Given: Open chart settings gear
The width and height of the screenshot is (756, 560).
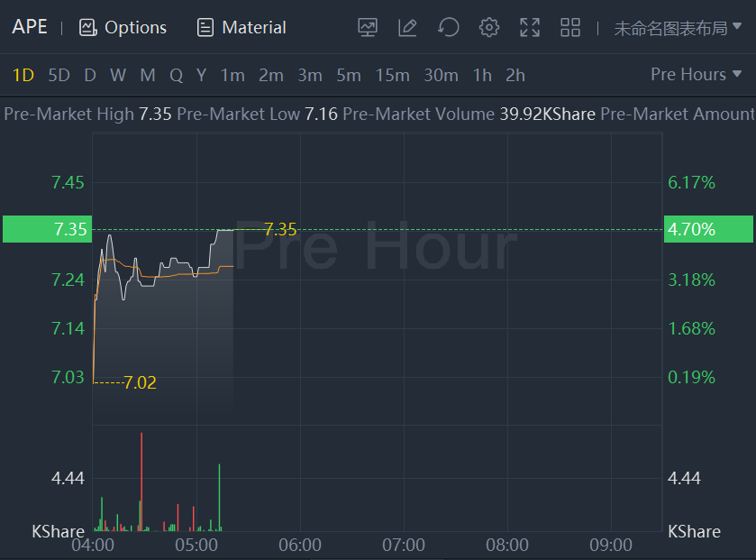Looking at the screenshot, I should click(489, 27).
